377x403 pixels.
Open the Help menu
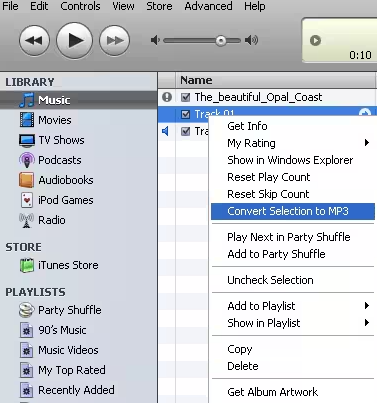point(255,6)
